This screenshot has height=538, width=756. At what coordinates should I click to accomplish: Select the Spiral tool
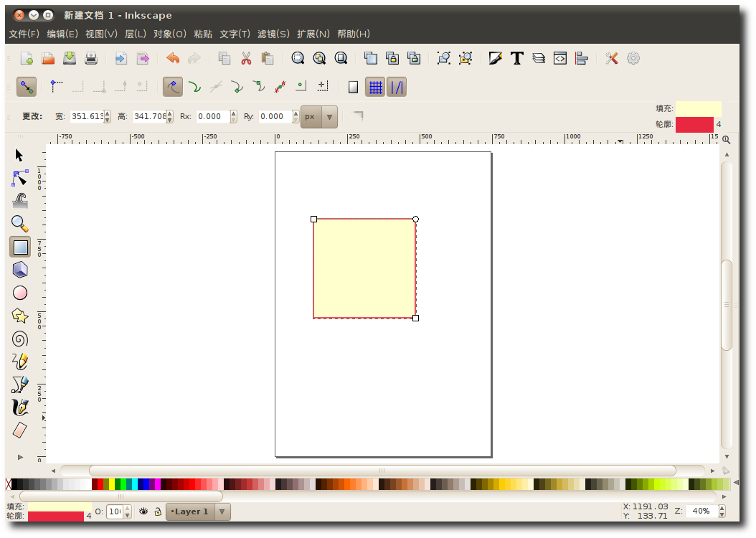[20, 339]
